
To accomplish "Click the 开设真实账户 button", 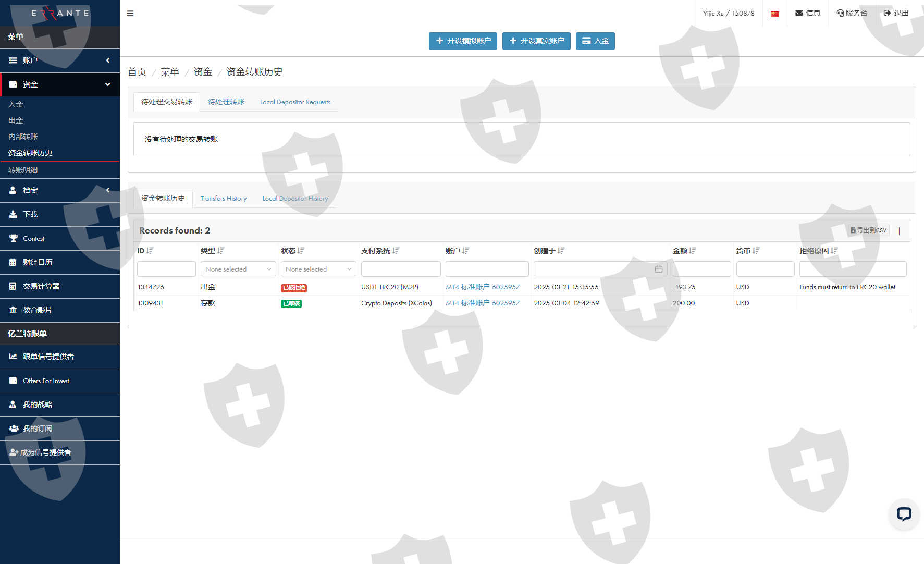I will click(x=536, y=41).
